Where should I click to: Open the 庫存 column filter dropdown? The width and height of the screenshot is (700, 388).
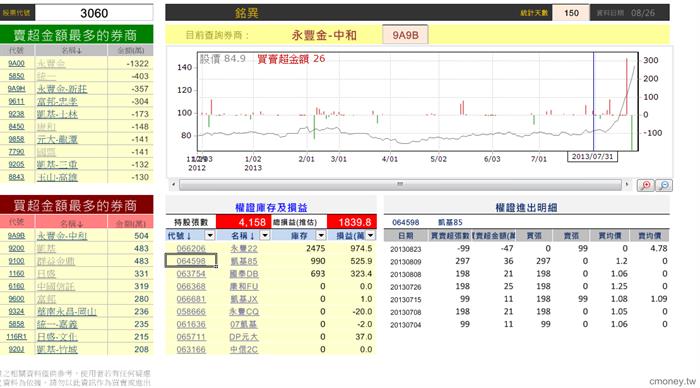click(x=321, y=235)
